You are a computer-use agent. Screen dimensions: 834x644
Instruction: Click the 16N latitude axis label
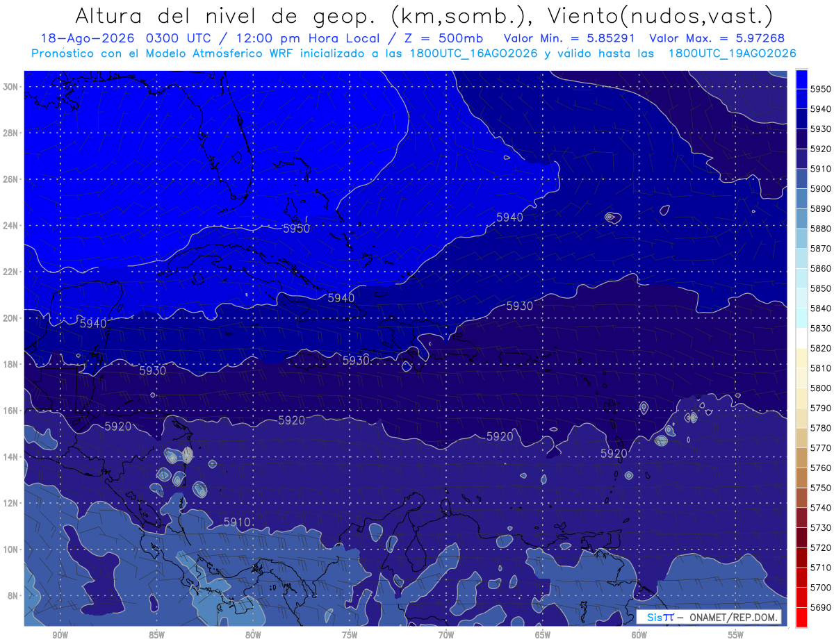10,411
